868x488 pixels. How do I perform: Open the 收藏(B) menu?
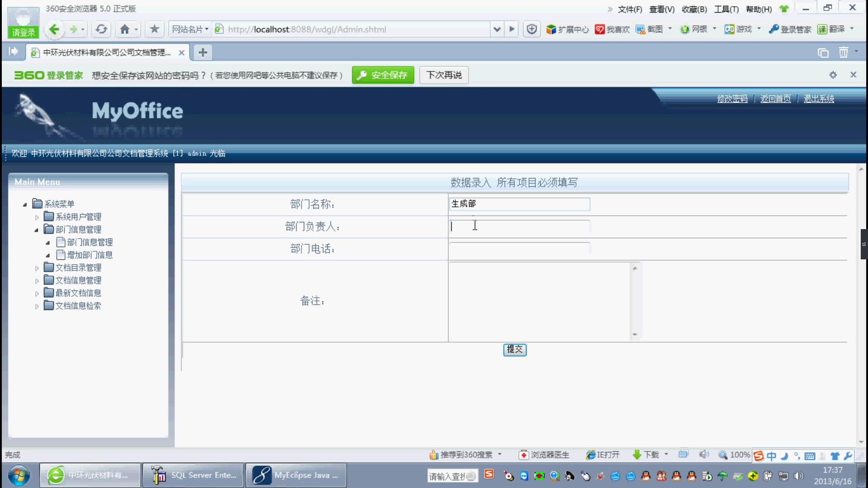point(694,9)
